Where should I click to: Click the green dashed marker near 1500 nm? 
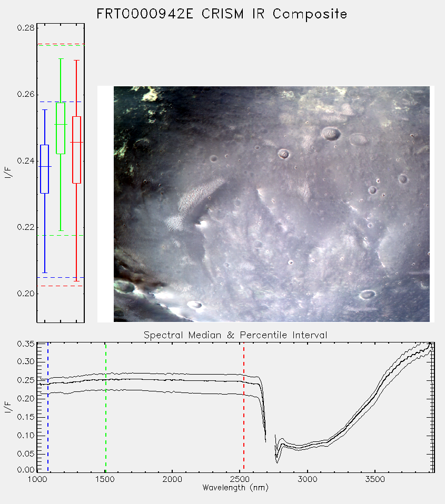[x=105, y=407]
